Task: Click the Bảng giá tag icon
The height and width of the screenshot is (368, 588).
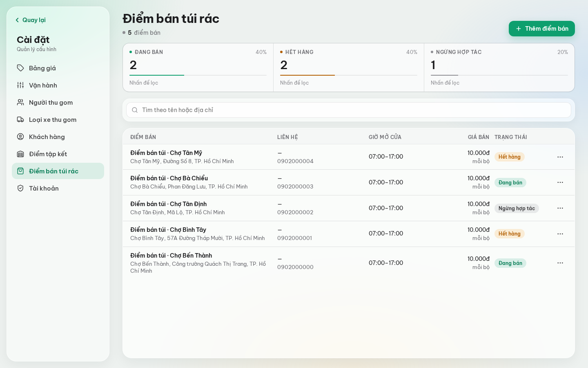Action: (20, 68)
